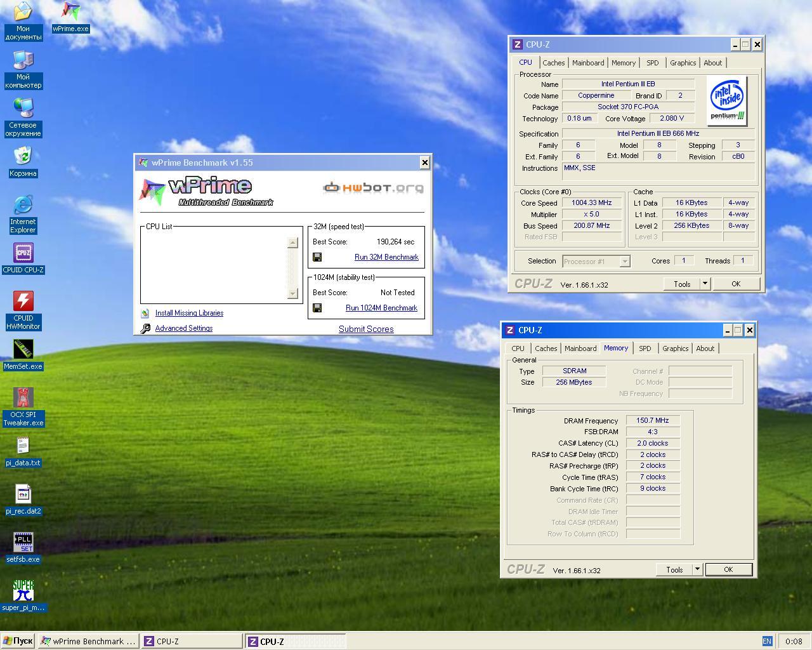Click Tools button in top CPU-Z window
The height and width of the screenshot is (650, 812).
click(682, 284)
